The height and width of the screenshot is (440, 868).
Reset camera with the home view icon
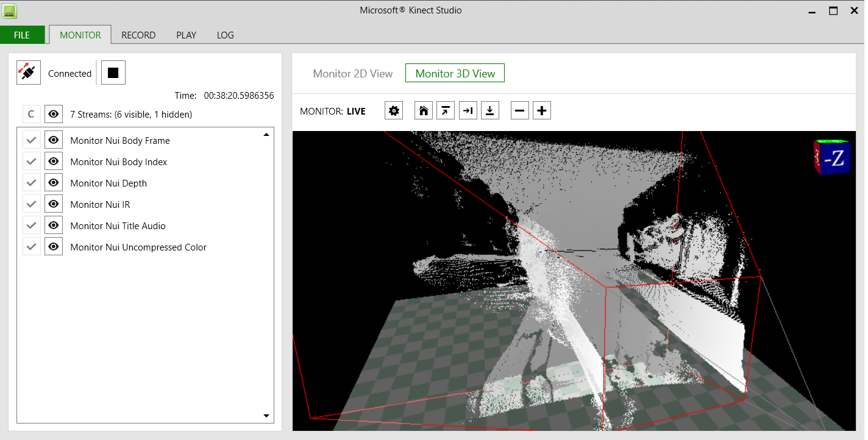424,111
